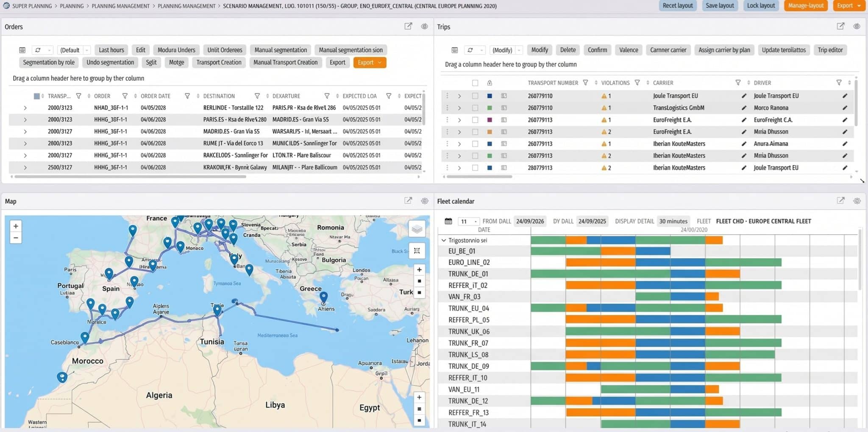Click the Trips refresh icon
Image resolution: width=868 pixels, height=432 pixels.
click(470, 50)
